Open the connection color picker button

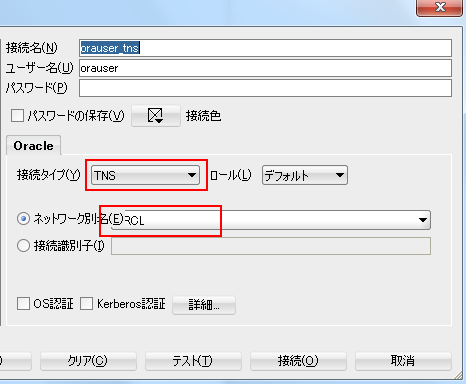pos(156,116)
